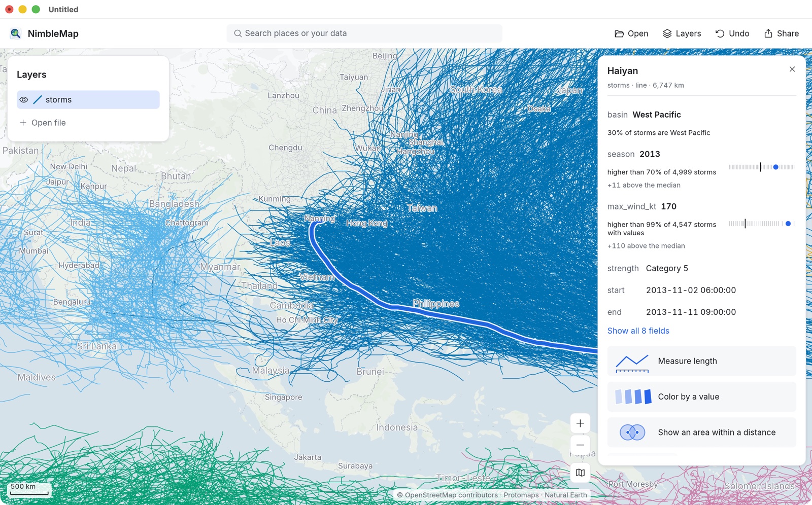Click the end value 2013-11-11 09:00:00
Image resolution: width=812 pixels, height=505 pixels.
[691, 312]
